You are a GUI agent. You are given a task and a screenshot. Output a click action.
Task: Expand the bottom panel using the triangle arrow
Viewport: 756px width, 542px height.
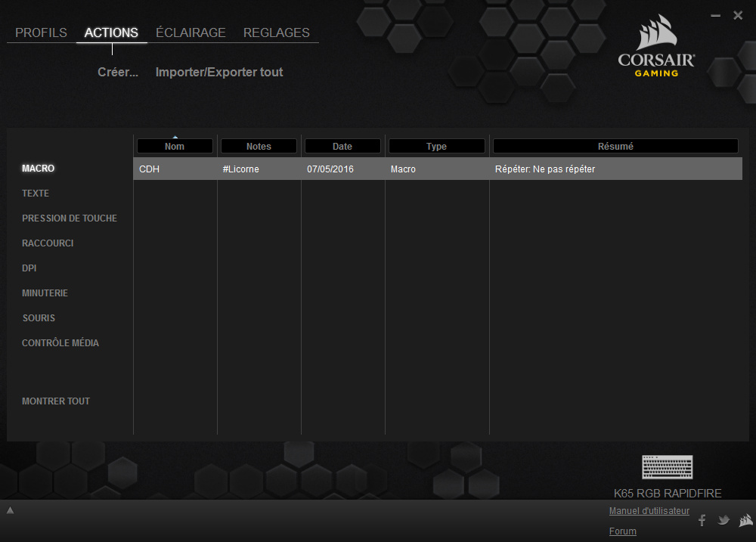[x=10, y=510]
